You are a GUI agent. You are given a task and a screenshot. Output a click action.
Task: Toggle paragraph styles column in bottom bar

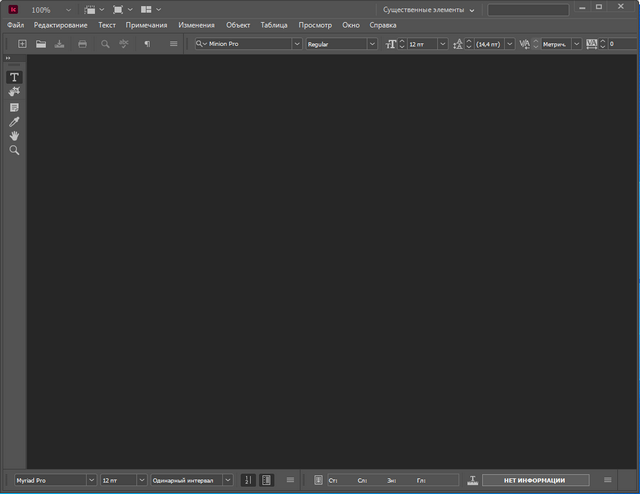click(x=266, y=480)
